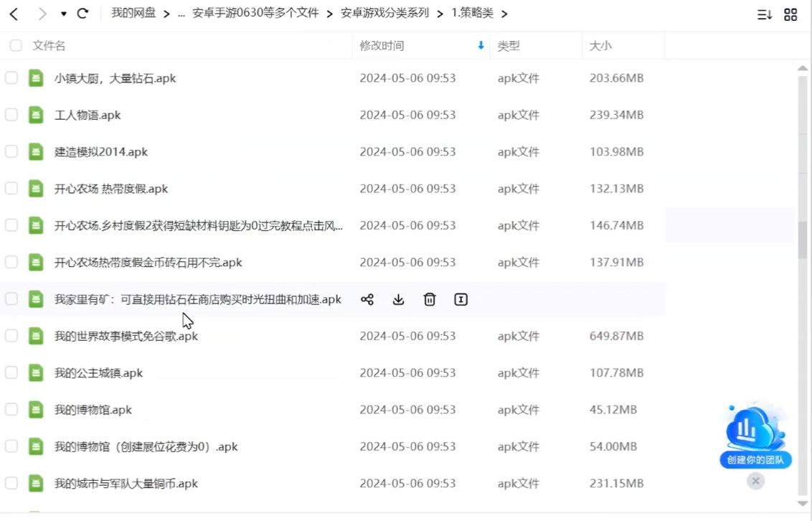Image resolution: width=812 pixels, height=521 pixels.
Task: Check the box for 我的城市与军队大量铜币.apk
Action: click(11, 483)
